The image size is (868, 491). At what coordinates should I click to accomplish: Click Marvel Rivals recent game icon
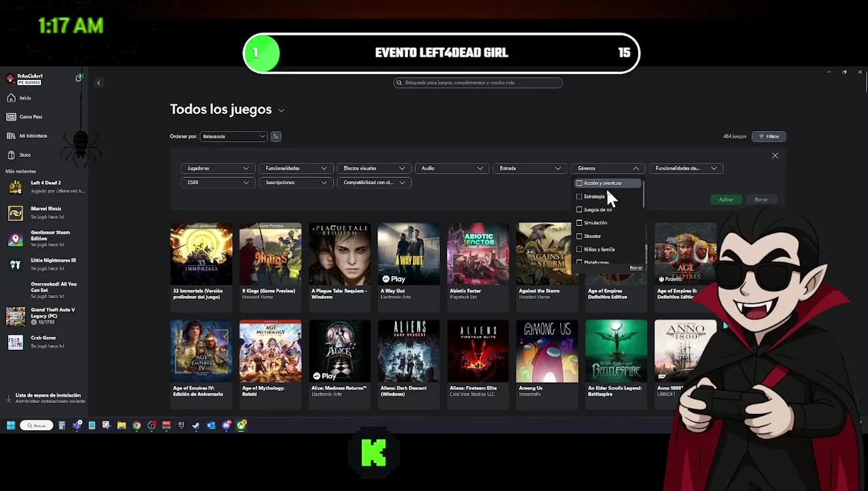click(15, 212)
